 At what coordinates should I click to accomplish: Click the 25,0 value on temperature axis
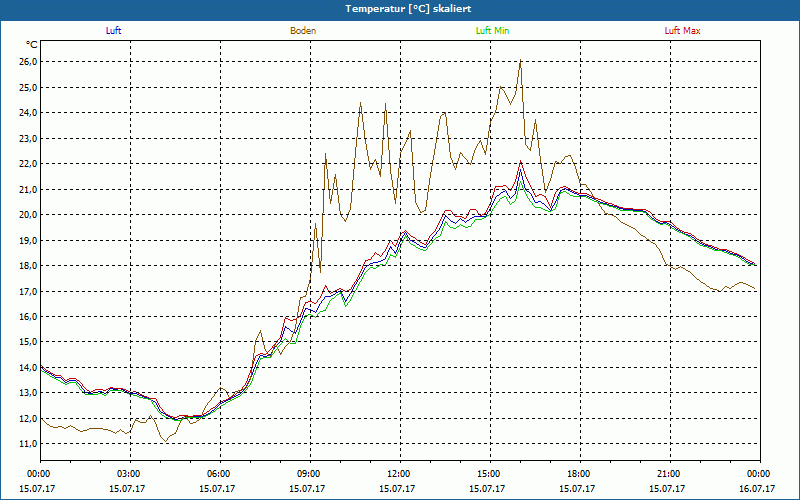point(28,87)
